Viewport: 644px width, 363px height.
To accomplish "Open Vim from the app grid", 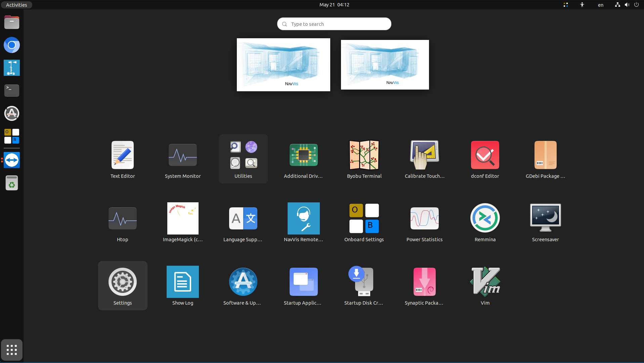I will coord(485,286).
